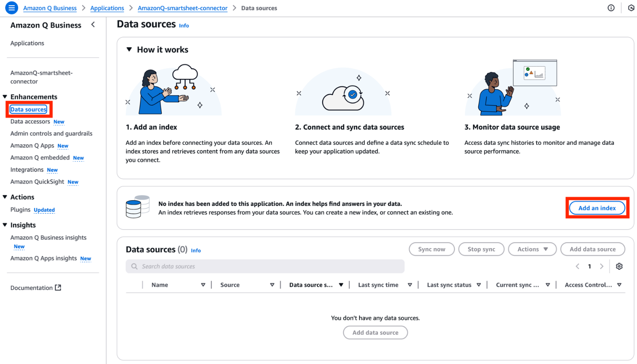Click the Add an index button
Viewport: 637px width, 364px height.
pos(597,208)
